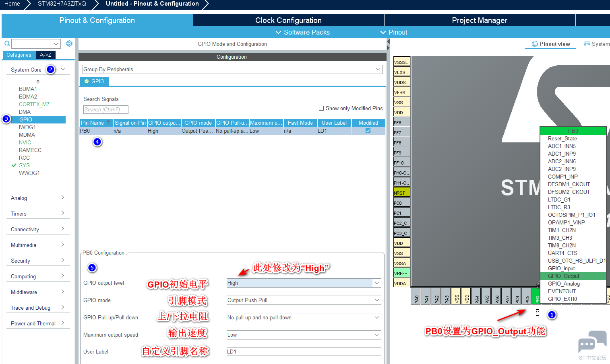610x364 pixels.
Task: Click the GPIO mode column header
Action: click(x=198, y=123)
